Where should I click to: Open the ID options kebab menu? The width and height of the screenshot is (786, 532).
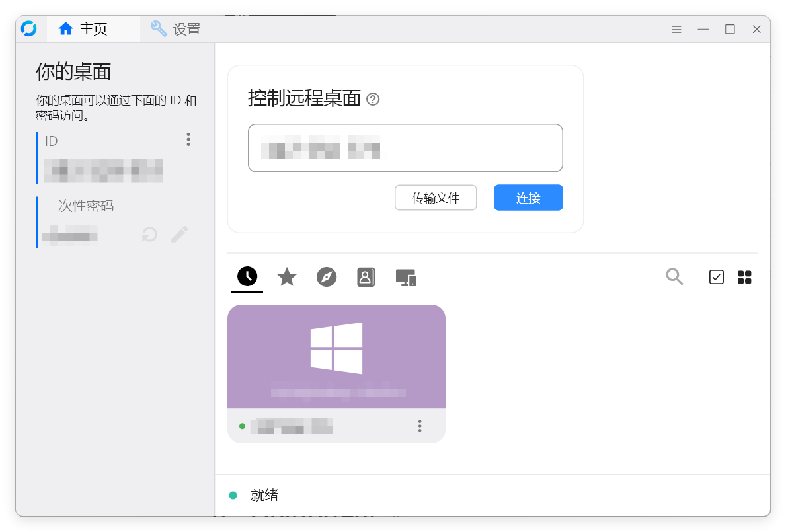click(x=188, y=139)
